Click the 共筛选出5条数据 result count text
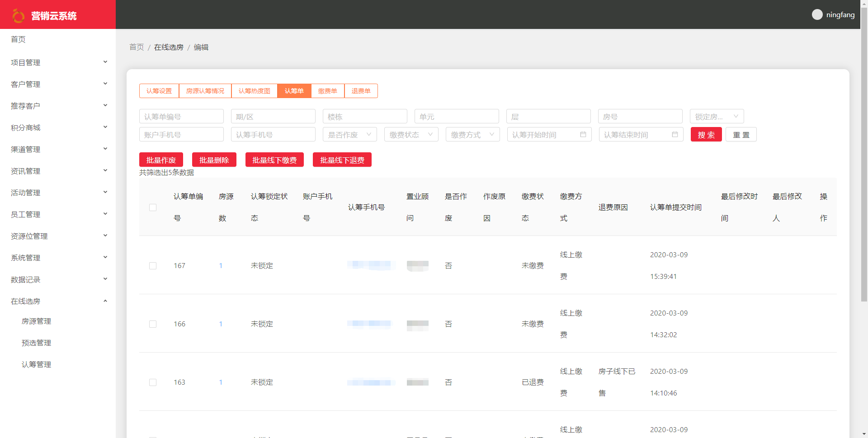 coord(166,173)
